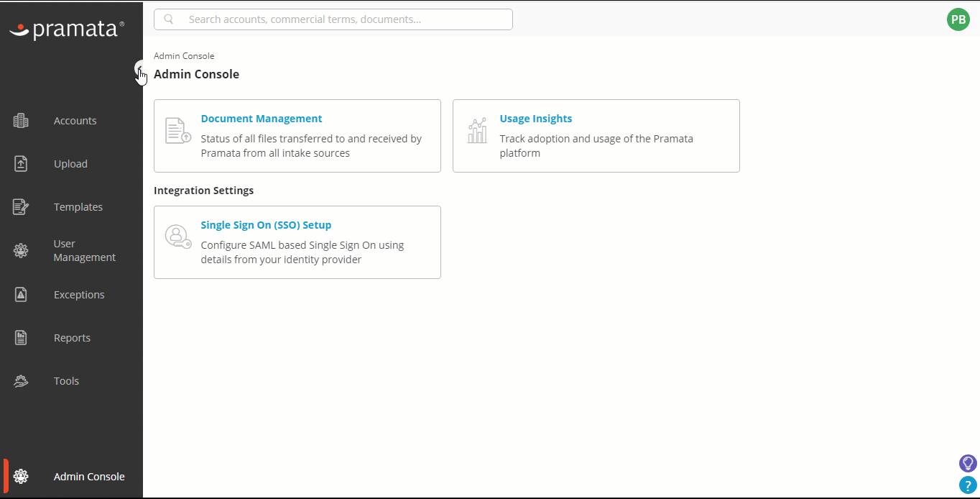This screenshot has width=980, height=499.
Task: Click the Usage Insights card description
Action: point(596,146)
